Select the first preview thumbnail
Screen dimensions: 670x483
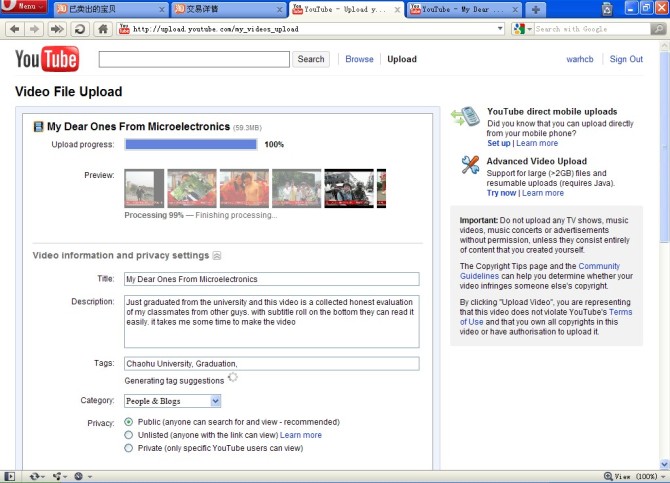point(144,188)
